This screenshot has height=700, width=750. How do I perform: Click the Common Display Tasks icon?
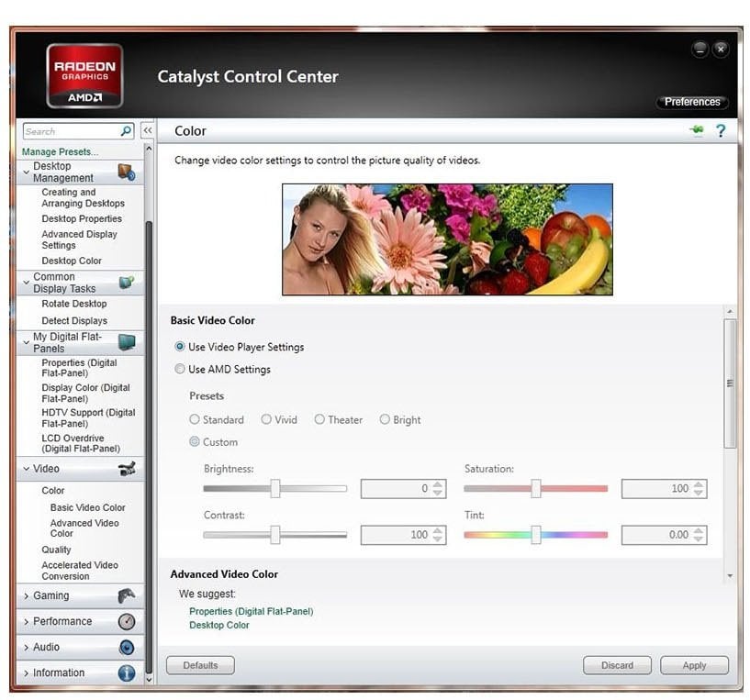127,283
